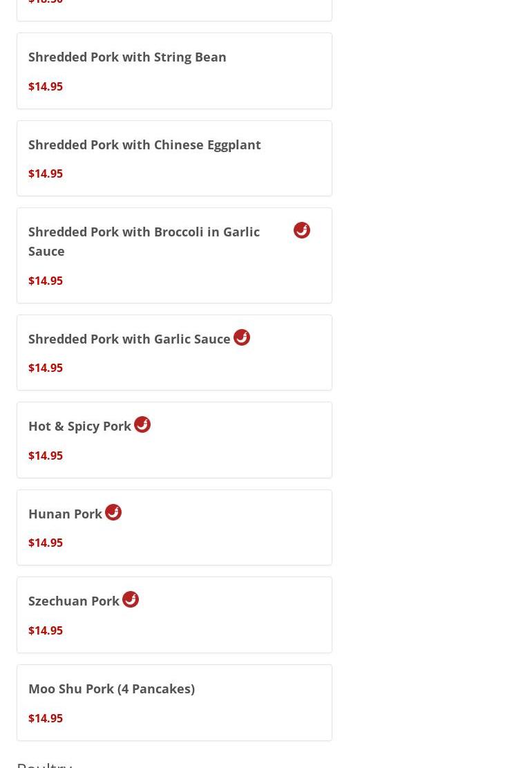The image size is (532, 768).
Task: Click the price under Hot & Spicy Pork
Action: pos(46,456)
